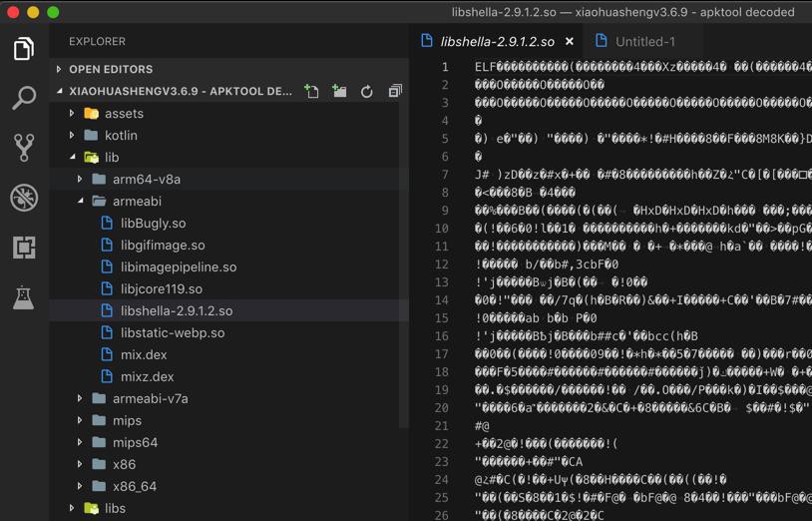Screen dimensions: 812x521
Task: Open the Extensions view in activity bar
Action: [x=24, y=248]
